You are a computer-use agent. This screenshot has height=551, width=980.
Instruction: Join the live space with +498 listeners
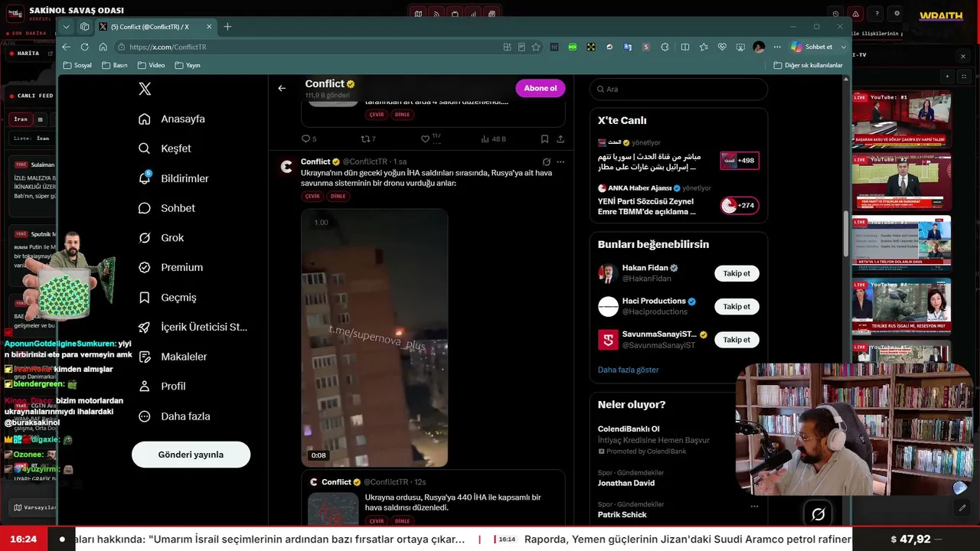(740, 161)
